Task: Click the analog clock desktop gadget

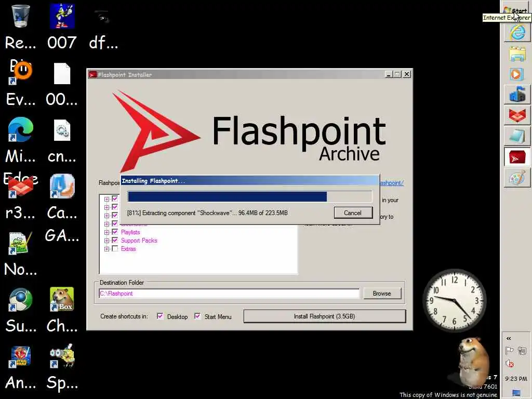Action: [454, 301]
